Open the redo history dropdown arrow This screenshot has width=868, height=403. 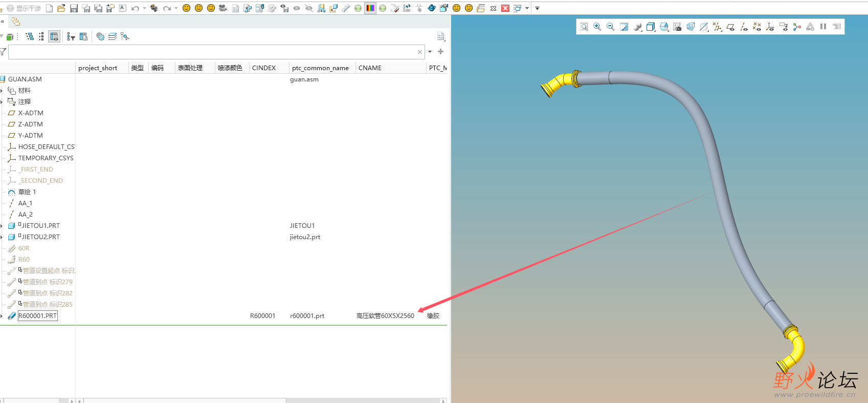click(176, 8)
